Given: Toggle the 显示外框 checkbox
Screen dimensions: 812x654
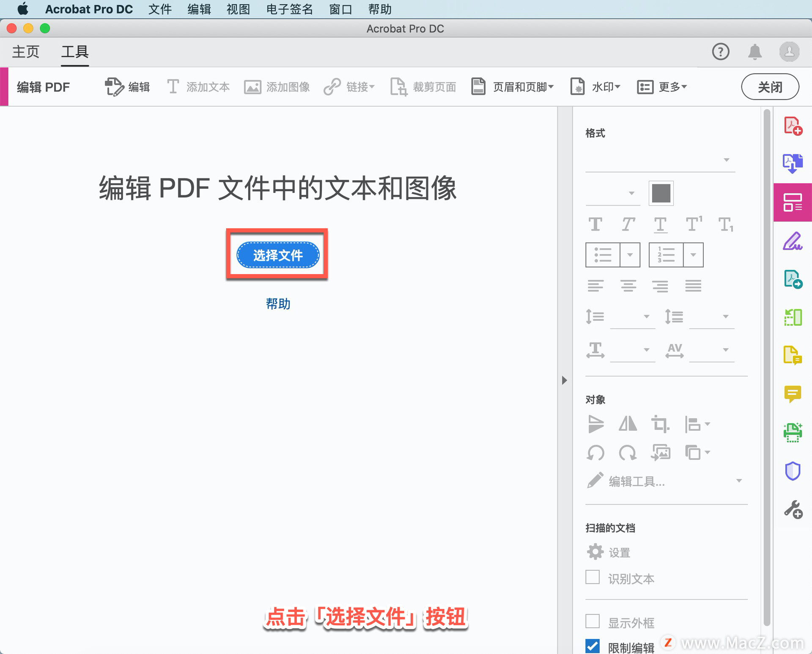Looking at the screenshot, I should pyautogui.click(x=592, y=621).
